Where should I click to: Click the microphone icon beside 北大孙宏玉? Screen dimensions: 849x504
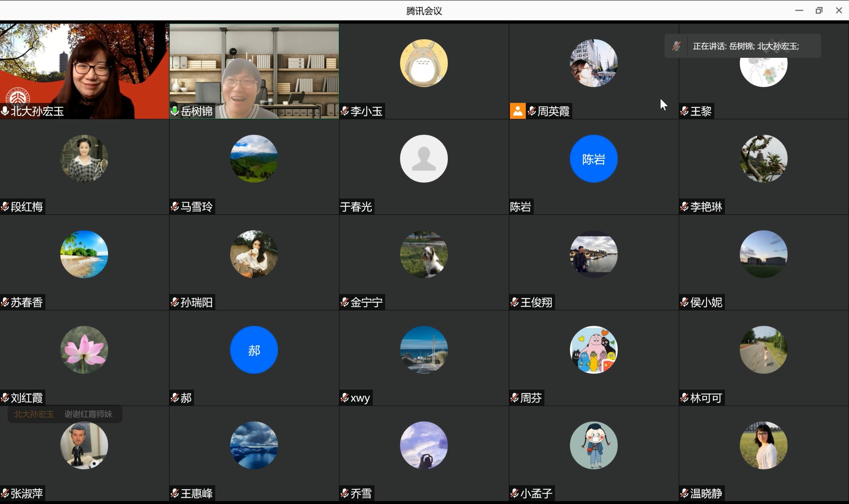pyautogui.click(x=5, y=111)
